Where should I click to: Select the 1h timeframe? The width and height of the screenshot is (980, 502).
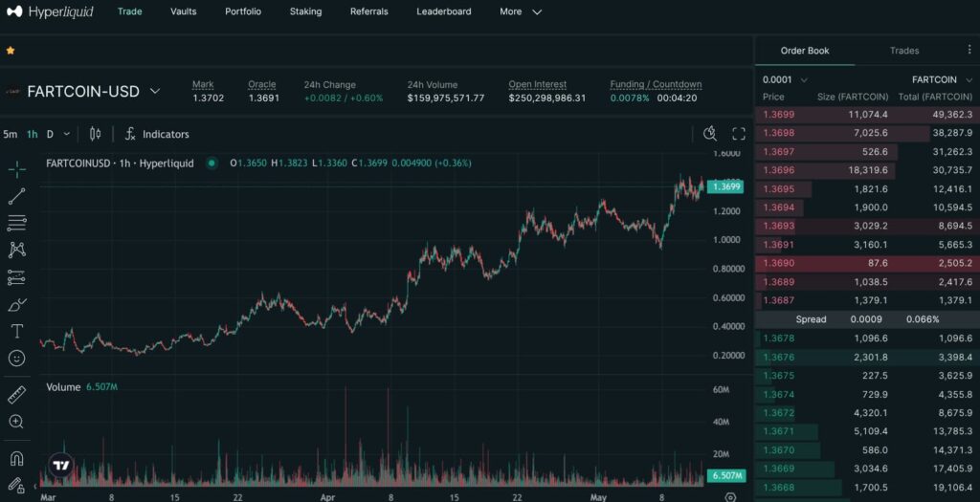pos(32,134)
